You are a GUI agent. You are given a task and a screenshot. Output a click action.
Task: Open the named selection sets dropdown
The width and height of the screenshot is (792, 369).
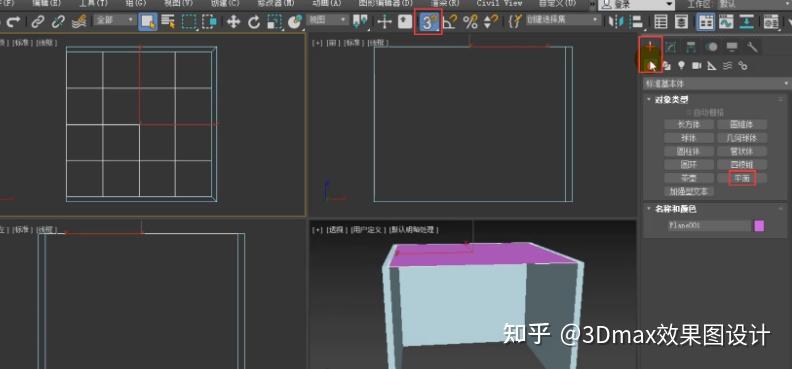click(563, 20)
